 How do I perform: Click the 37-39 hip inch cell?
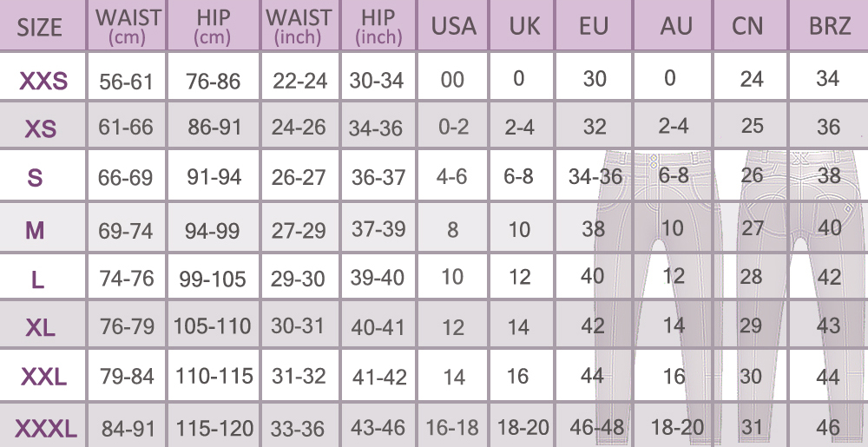[378, 229]
